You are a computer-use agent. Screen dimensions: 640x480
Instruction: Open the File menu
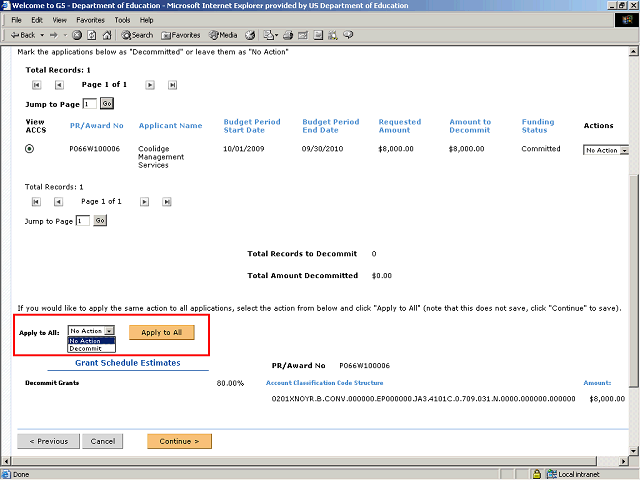tap(16, 20)
